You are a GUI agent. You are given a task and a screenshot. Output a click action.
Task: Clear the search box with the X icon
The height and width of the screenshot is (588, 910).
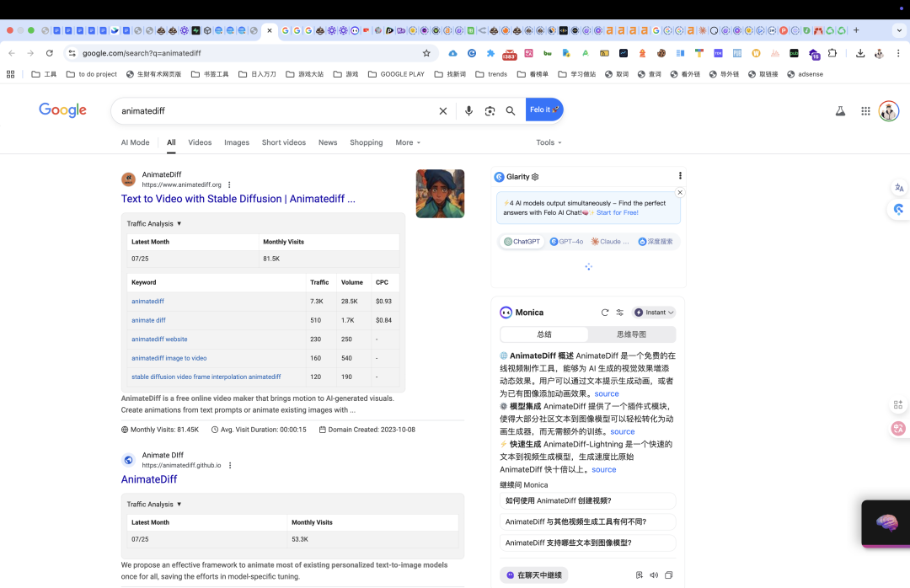tap(443, 111)
